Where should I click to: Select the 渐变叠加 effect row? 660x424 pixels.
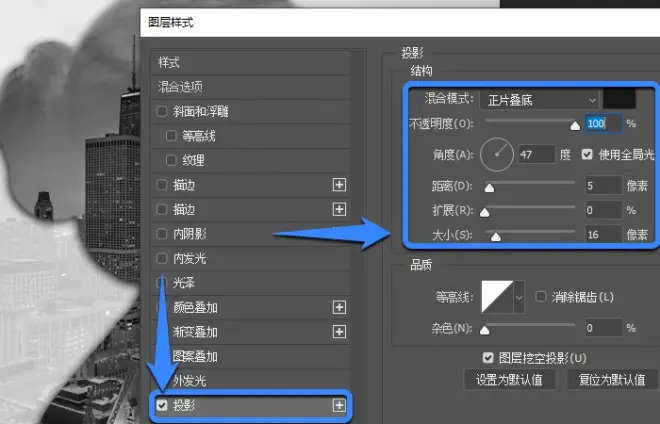point(251,332)
